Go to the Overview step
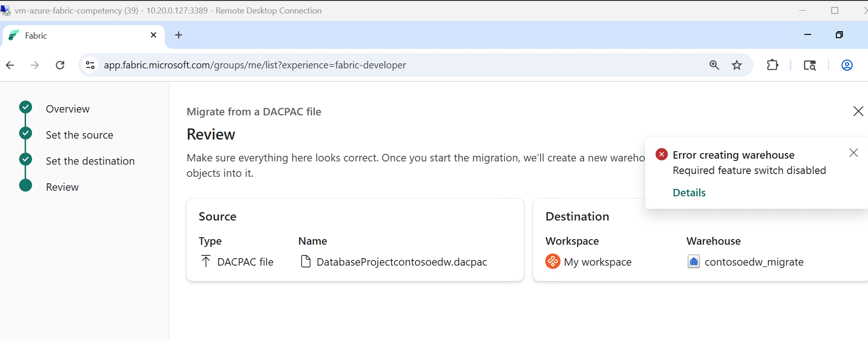868x341 pixels. [x=67, y=109]
